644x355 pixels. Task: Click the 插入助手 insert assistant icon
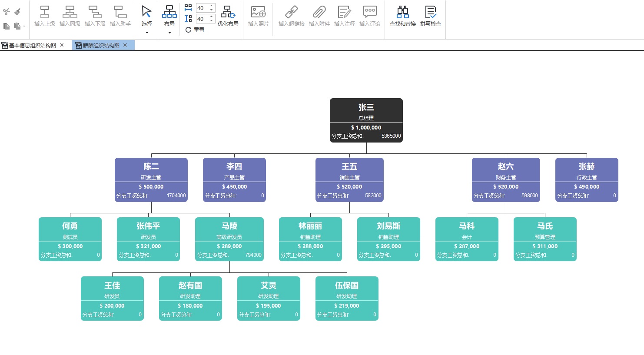120,16
